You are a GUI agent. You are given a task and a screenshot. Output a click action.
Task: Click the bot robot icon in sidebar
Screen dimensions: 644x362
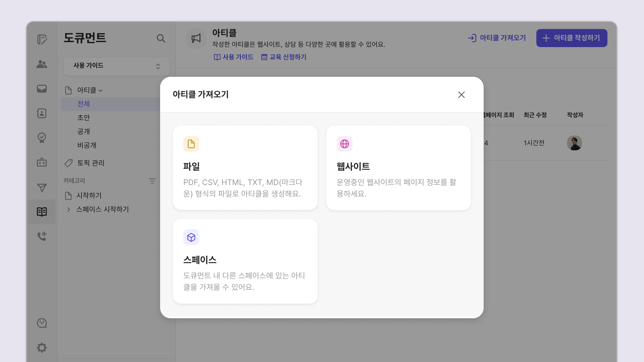(x=41, y=162)
